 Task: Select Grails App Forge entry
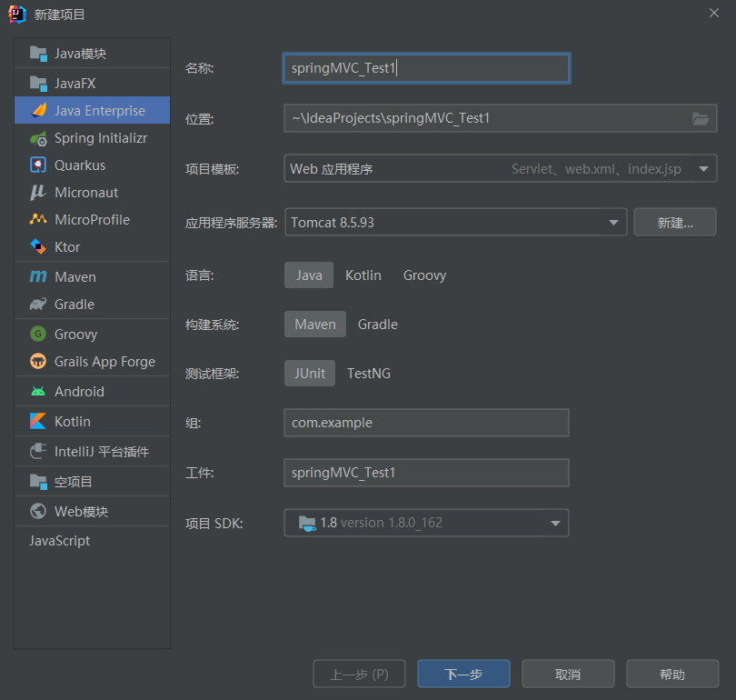pos(92,362)
